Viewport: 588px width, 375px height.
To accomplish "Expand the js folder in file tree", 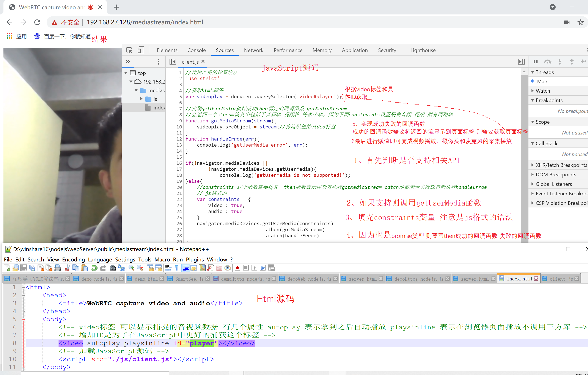I will pyautogui.click(x=141, y=99).
